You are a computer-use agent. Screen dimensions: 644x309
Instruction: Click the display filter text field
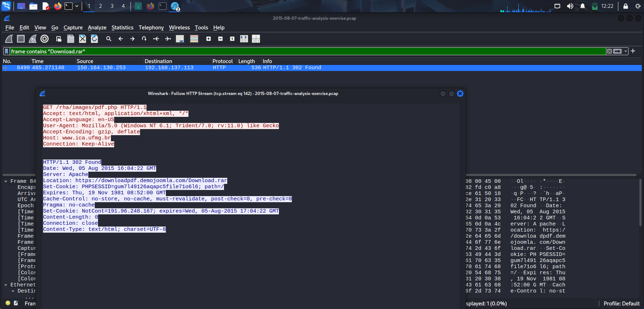coord(308,51)
